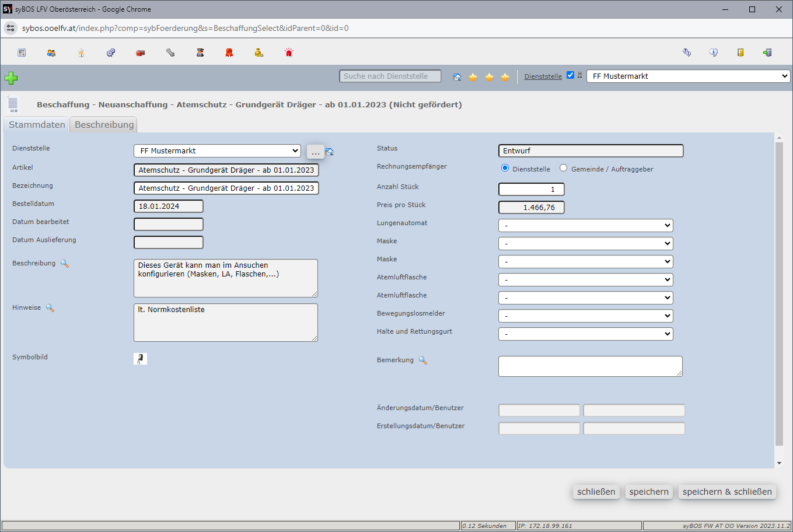The height and width of the screenshot is (532, 793).
Task: Expand the Halte und Rettungsgurt dropdown
Action: click(x=585, y=334)
